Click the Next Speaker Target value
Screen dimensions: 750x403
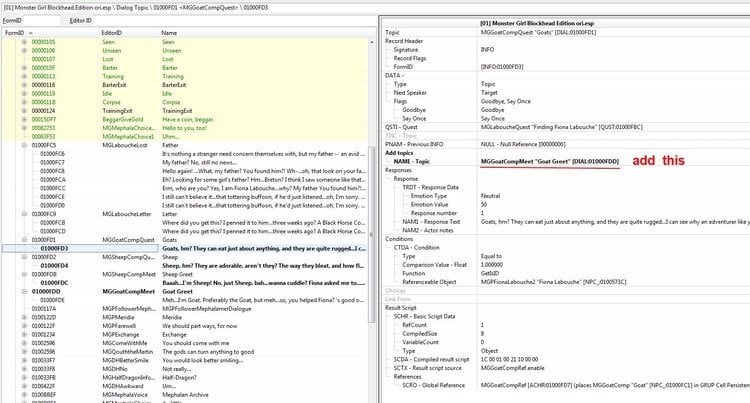coord(489,93)
